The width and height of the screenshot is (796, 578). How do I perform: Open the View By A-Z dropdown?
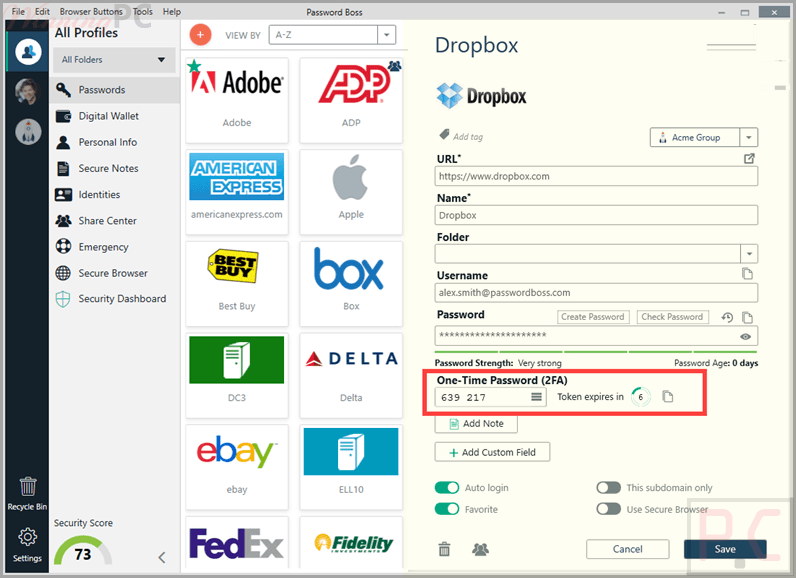point(332,35)
